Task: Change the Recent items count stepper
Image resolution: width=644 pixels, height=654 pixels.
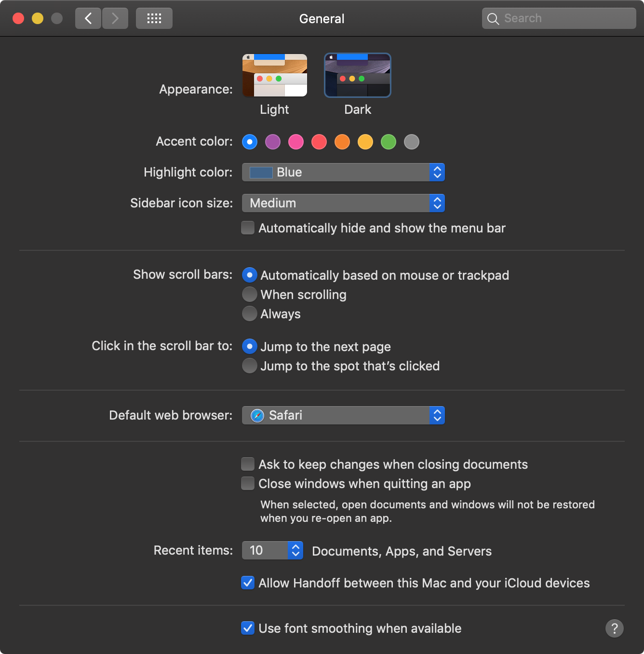Action: tap(295, 550)
